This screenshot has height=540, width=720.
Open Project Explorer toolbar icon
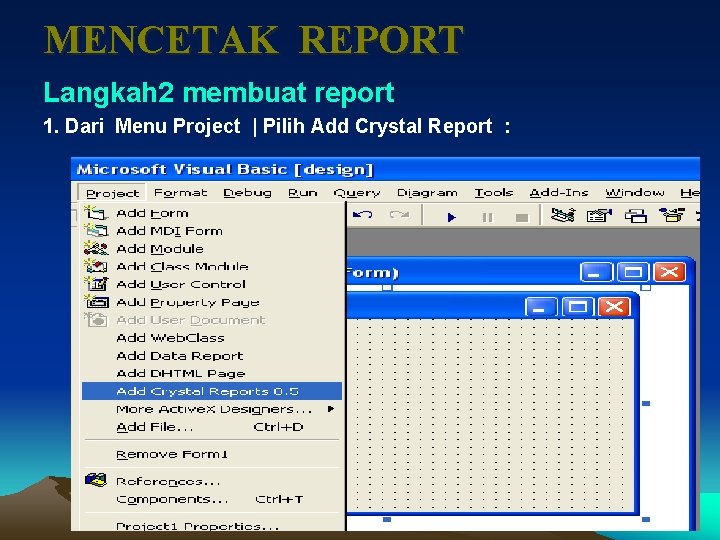[x=562, y=215]
